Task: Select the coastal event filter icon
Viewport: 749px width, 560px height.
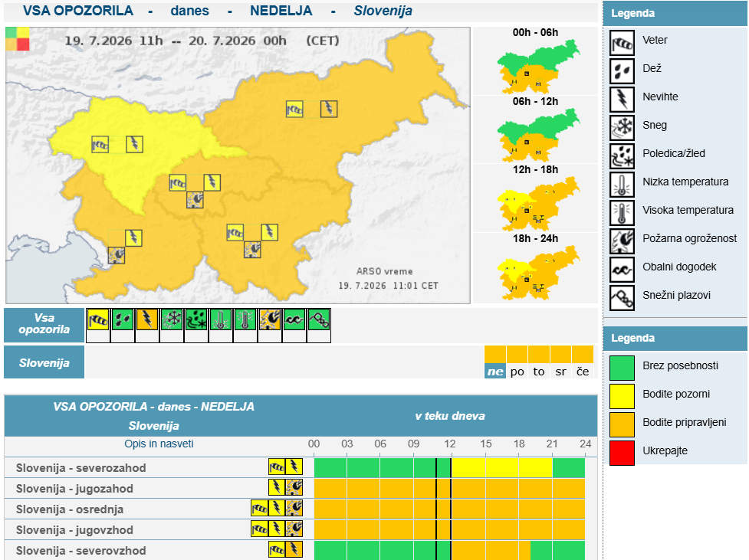Action: 294,319
